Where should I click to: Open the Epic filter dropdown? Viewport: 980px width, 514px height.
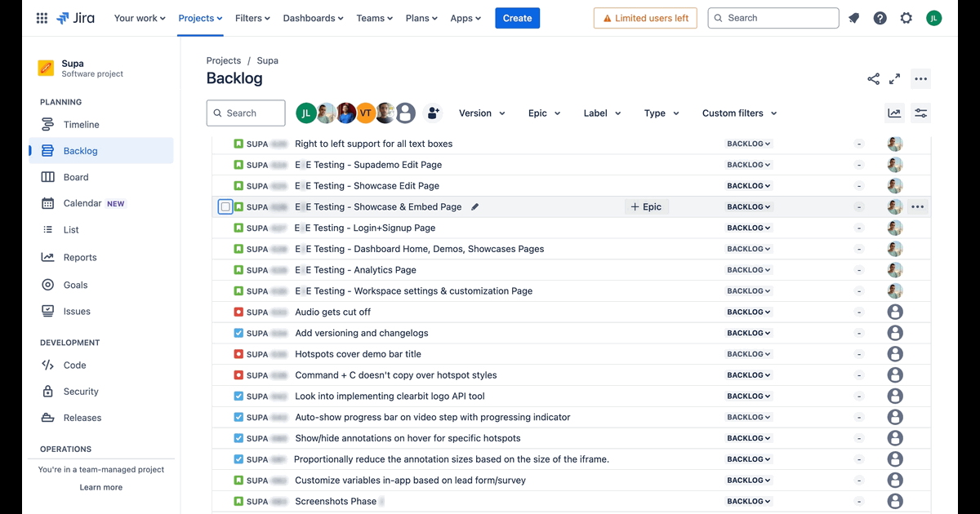coord(544,113)
